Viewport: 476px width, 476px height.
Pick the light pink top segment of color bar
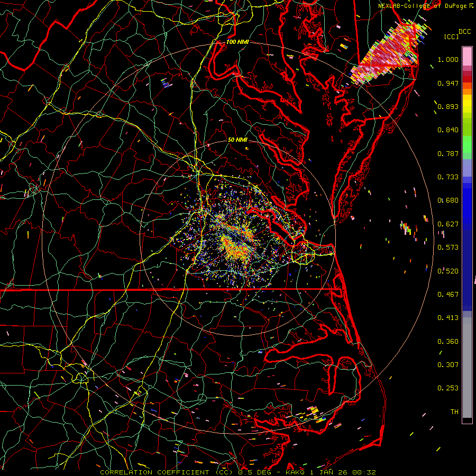(467, 57)
